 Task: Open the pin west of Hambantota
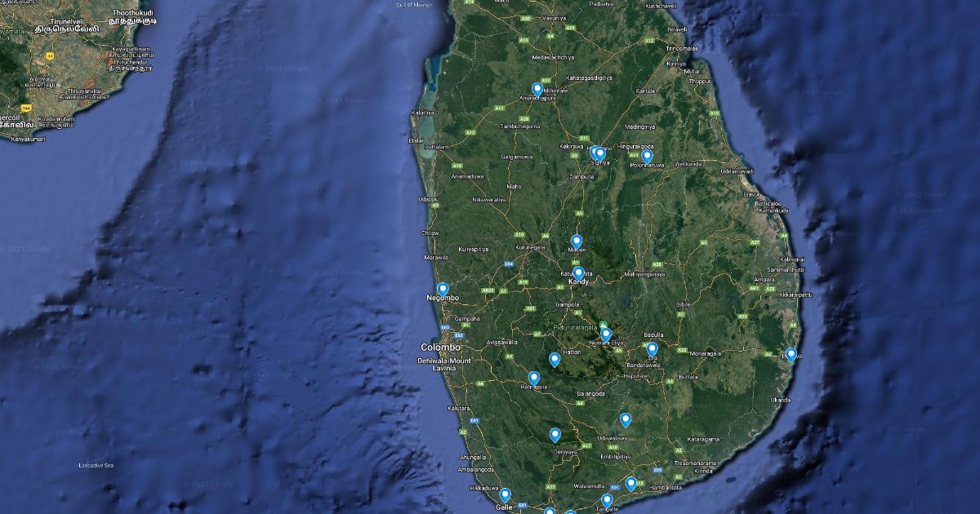631,484
